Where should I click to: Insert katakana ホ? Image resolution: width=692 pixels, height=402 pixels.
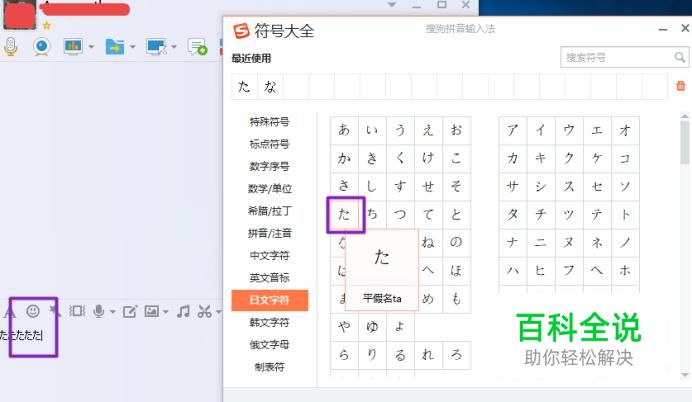pyautogui.click(x=625, y=270)
